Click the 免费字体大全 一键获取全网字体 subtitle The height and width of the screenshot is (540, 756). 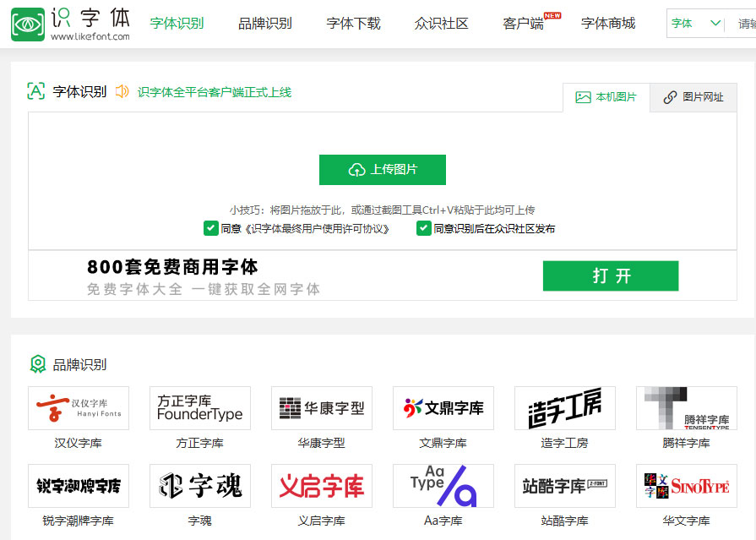click(x=204, y=289)
